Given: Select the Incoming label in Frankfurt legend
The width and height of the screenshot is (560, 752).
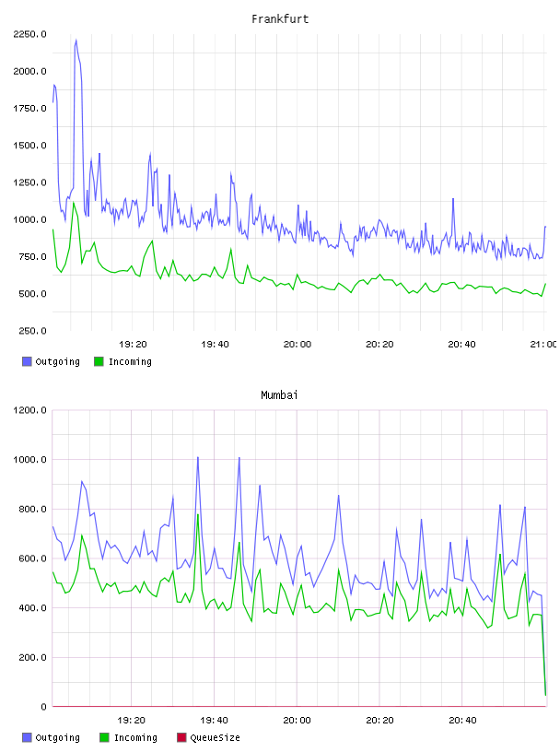Looking at the screenshot, I should click(x=130, y=362).
